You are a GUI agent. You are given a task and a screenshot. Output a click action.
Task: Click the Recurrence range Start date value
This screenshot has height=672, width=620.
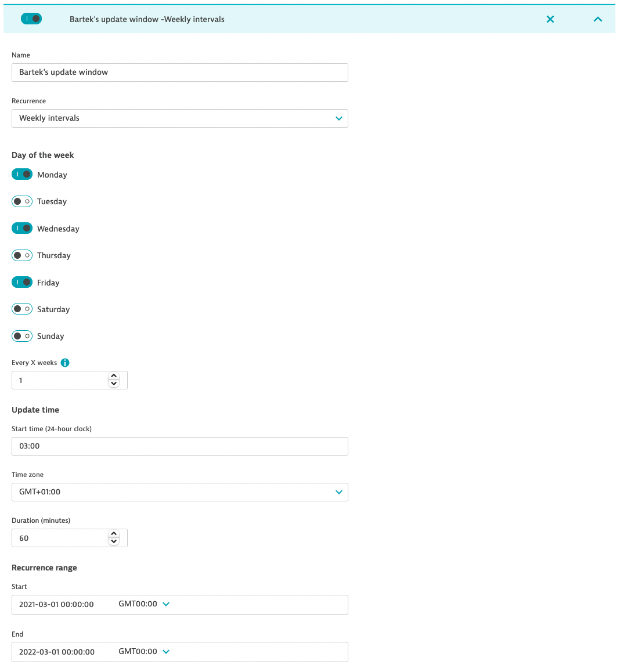click(56, 604)
